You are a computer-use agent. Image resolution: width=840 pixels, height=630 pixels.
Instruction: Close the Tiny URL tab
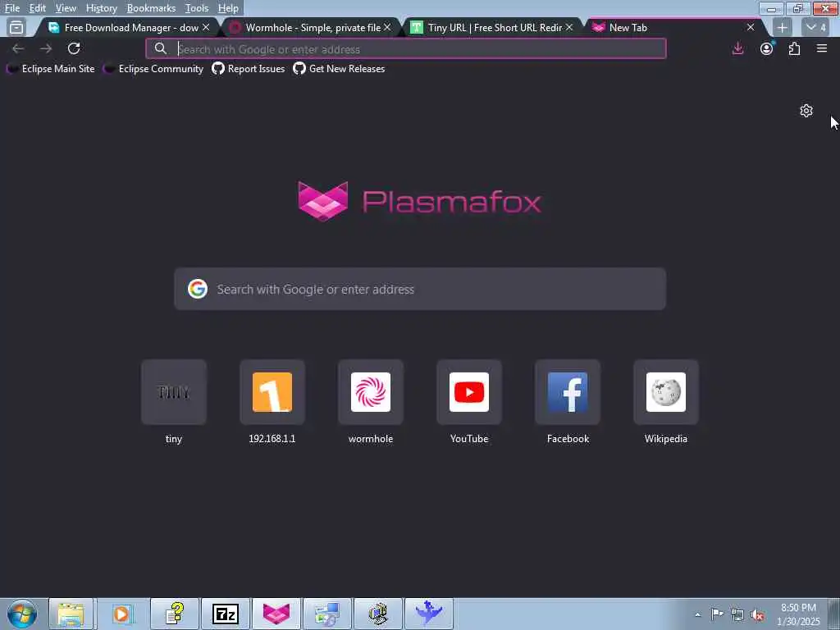tap(569, 27)
